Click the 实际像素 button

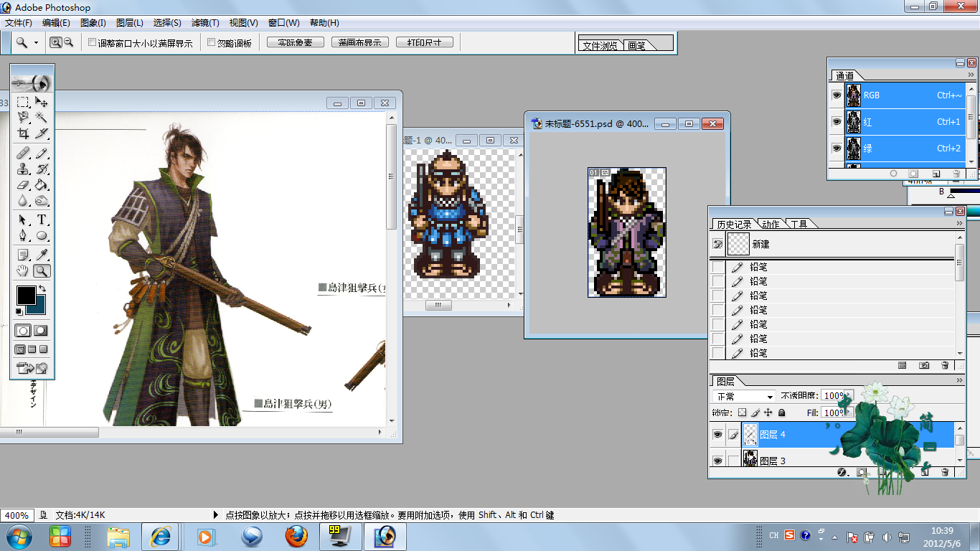coord(296,42)
